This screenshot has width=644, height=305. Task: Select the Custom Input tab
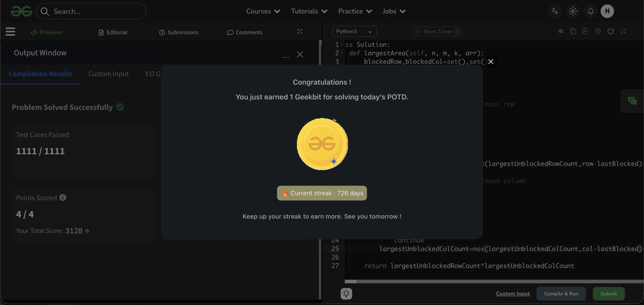(x=108, y=74)
